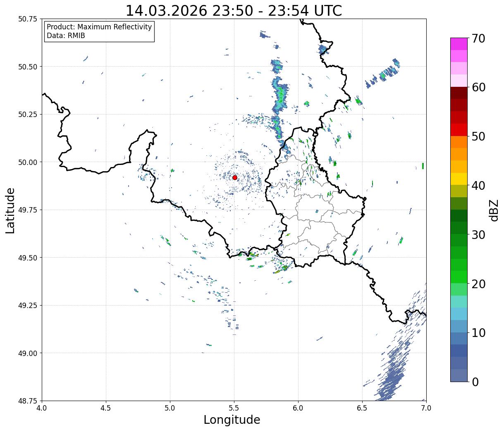Click the colorbar tick label 30

478,234
